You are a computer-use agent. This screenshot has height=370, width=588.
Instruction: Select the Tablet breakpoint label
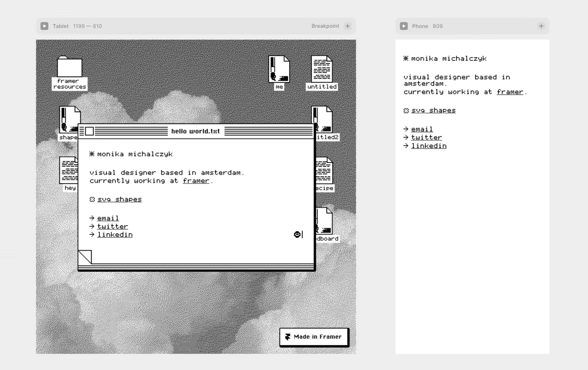tap(61, 26)
